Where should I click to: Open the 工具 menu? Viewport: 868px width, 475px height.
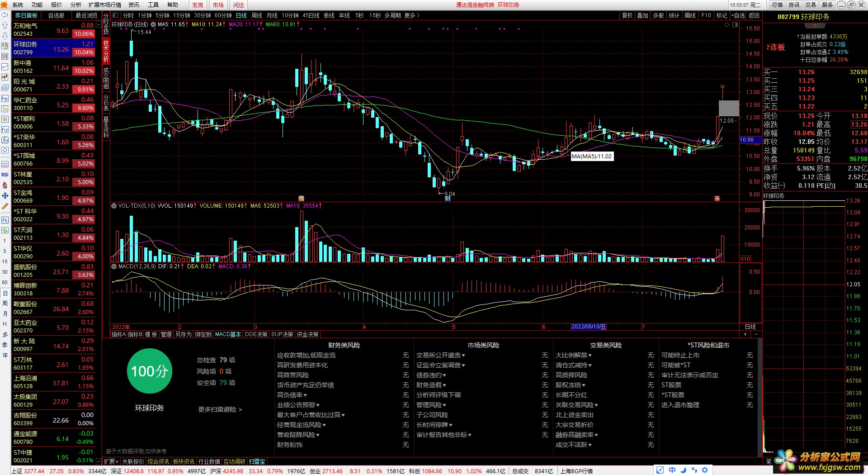pos(153,5)
